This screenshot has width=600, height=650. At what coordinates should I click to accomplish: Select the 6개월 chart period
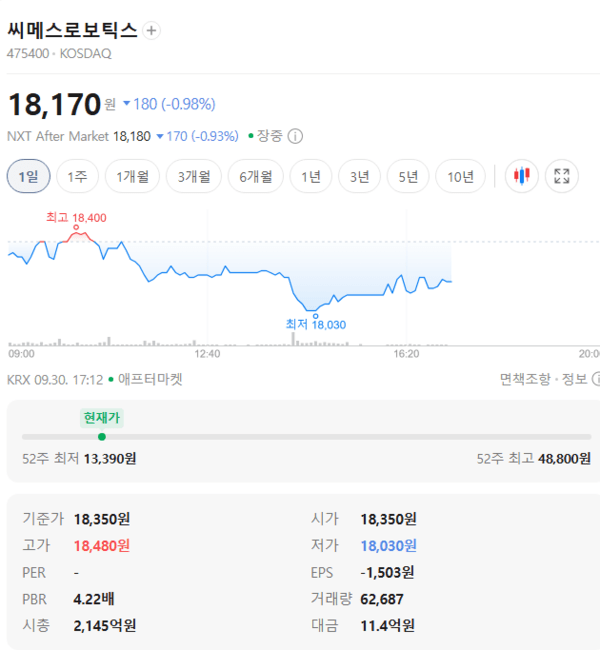255,176
